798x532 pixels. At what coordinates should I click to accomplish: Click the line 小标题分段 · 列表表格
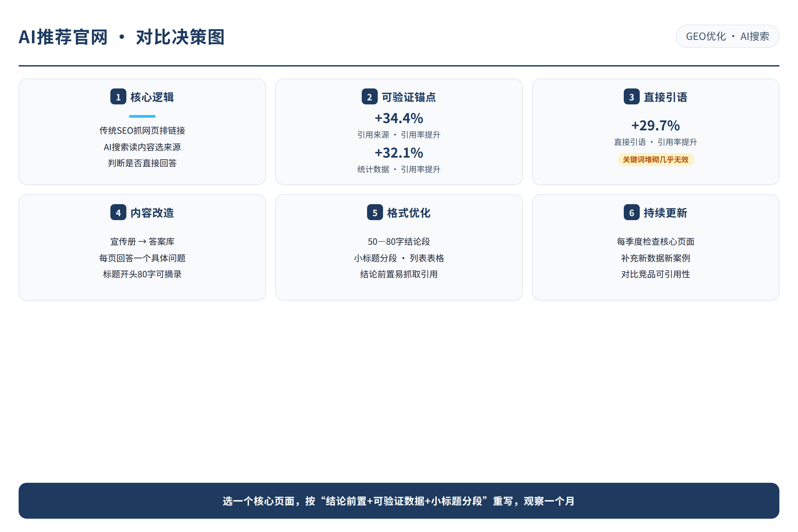[399, 258]
